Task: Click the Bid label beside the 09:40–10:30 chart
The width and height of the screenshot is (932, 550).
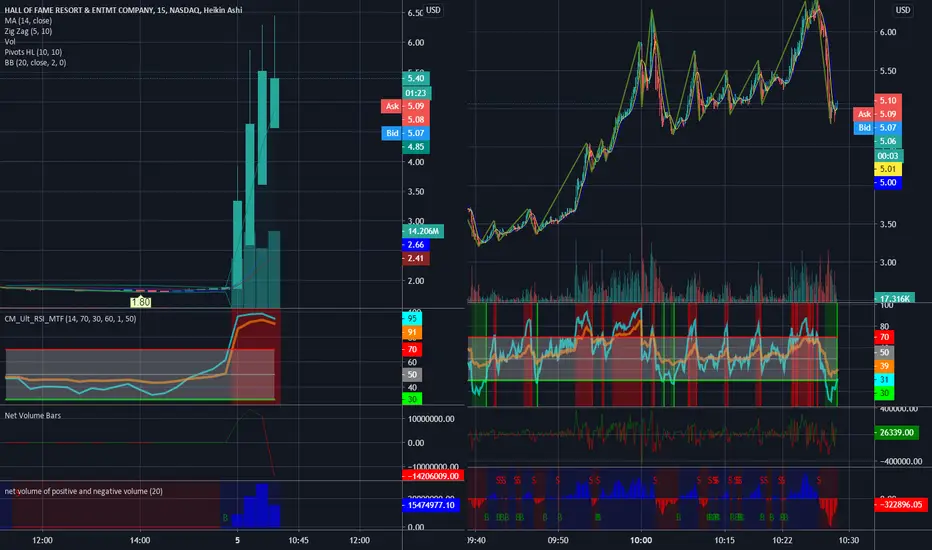Action: (864, 128)
